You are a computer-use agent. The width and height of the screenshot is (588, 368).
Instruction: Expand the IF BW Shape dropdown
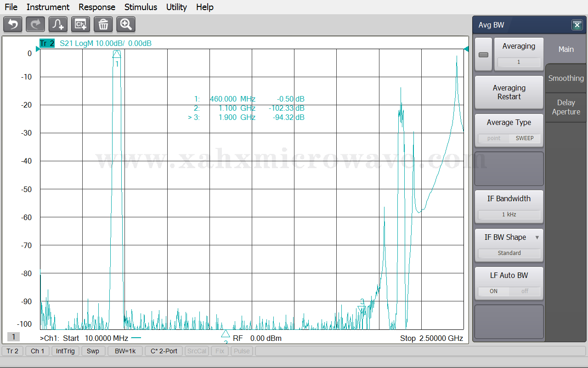pos(537,238)
